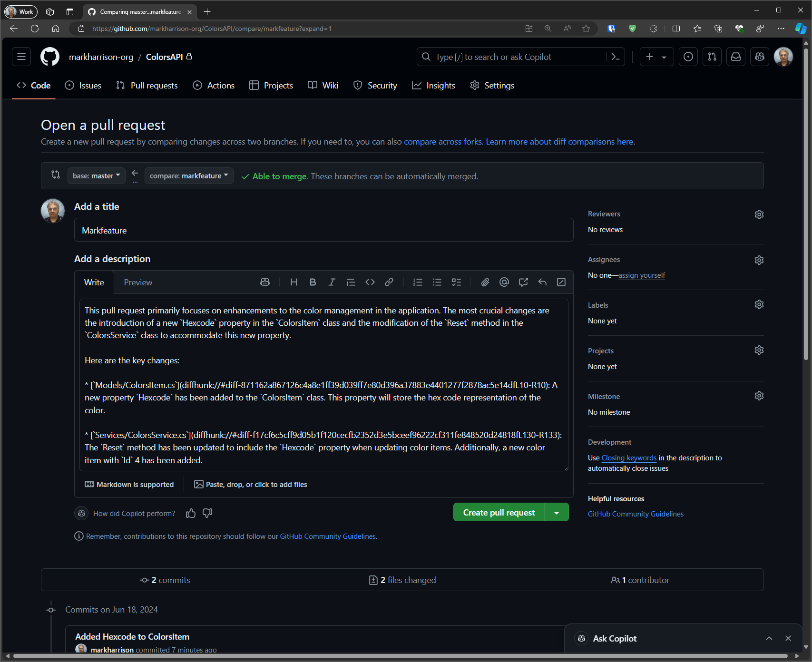Open the compare: markfeature branch dropdown

click(189, 176)
